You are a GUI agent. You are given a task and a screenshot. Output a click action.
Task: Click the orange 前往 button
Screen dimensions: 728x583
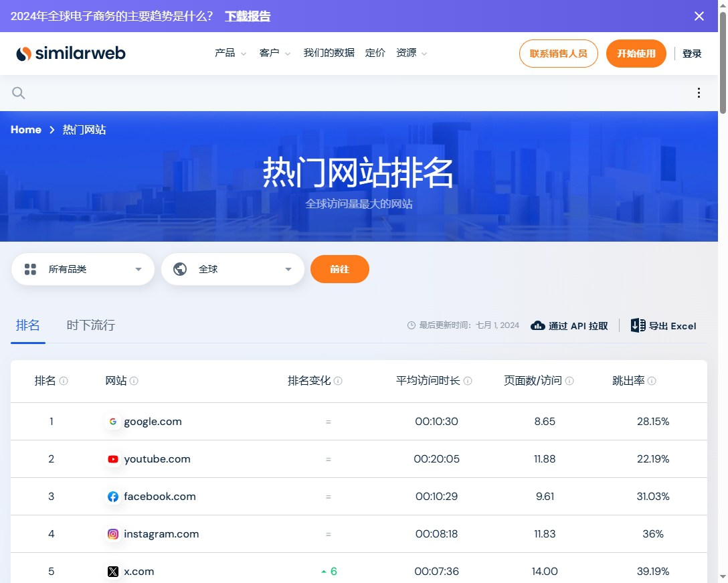(339, 269)
